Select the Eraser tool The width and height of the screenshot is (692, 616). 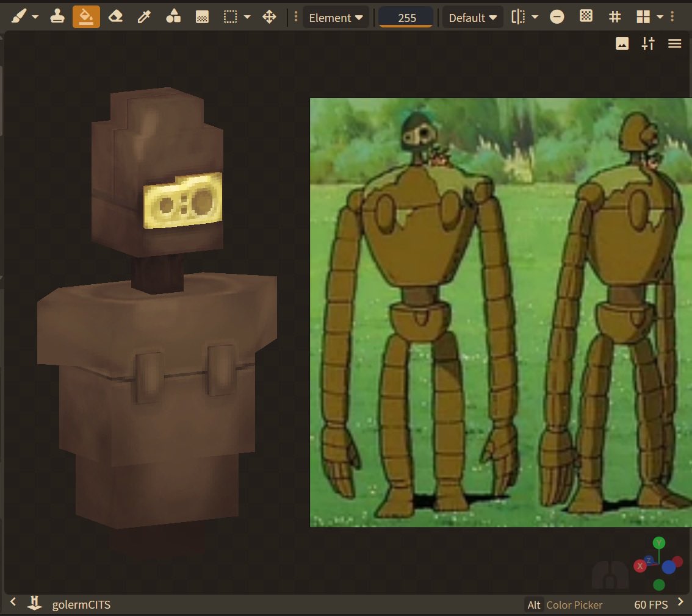click(115, 17)
